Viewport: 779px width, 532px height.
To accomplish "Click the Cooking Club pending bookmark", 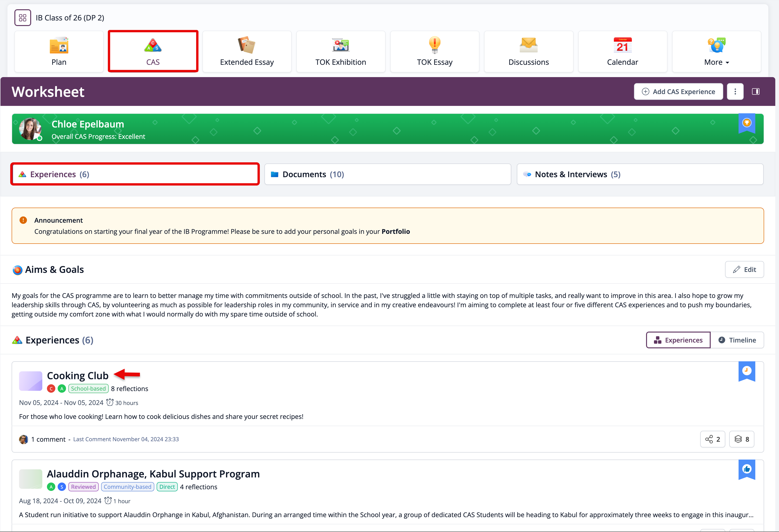I will (746, 371).
